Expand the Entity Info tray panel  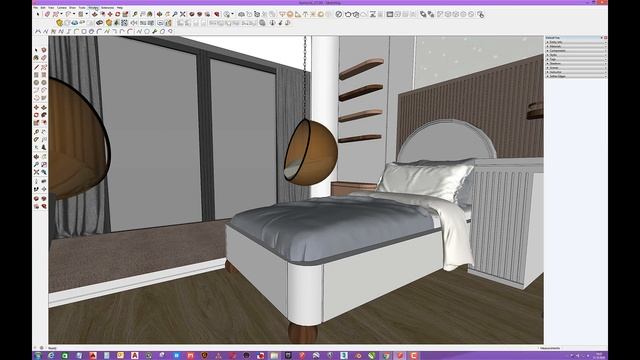(x=576, y=42)
